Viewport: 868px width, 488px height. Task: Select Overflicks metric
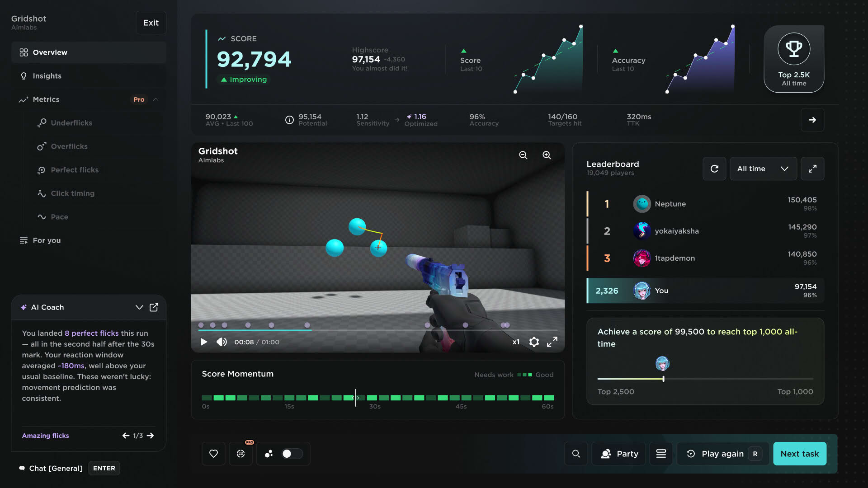(x=69, y=146)
